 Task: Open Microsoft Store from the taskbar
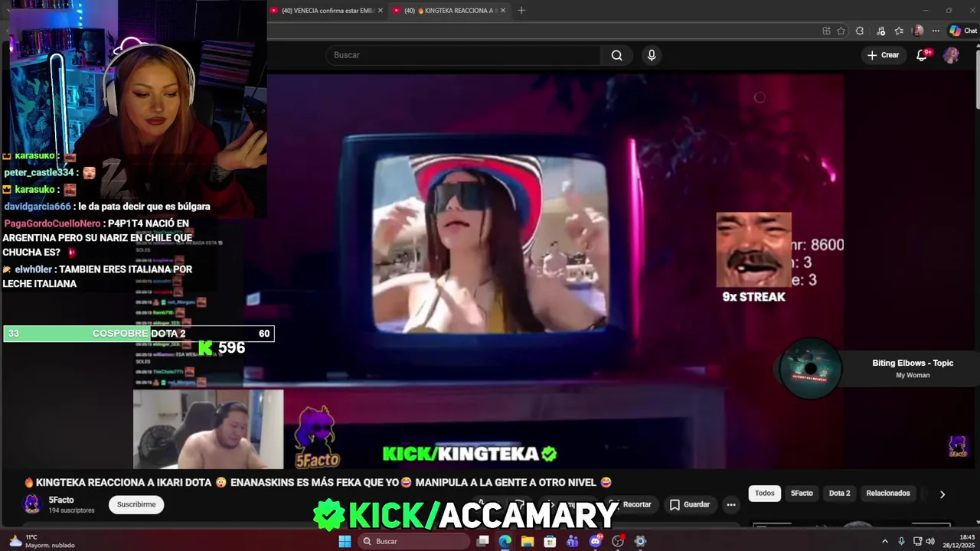[550, 541]
